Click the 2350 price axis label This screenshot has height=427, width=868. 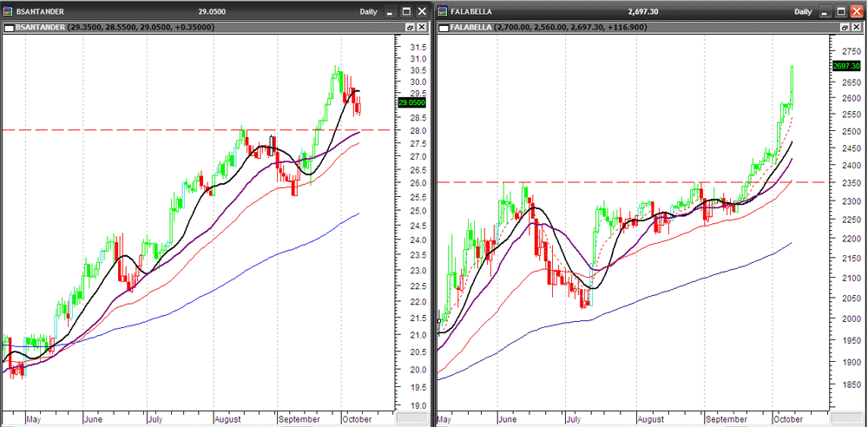coord(852,183)
